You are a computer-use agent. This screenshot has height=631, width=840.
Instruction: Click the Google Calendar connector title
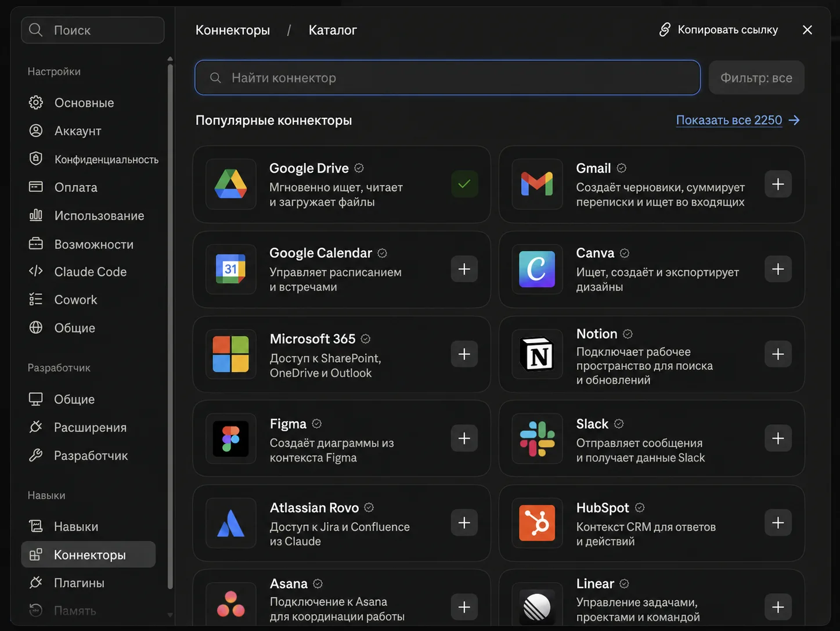[320, 253]
